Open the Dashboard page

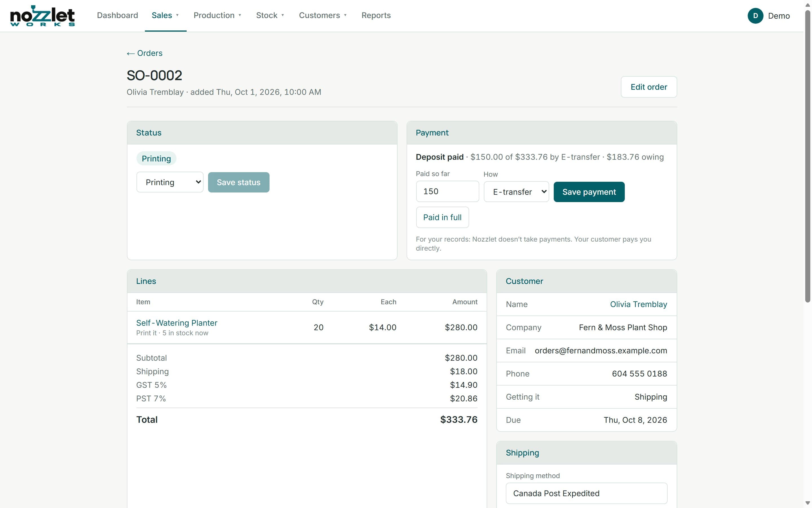click(118, 16)
